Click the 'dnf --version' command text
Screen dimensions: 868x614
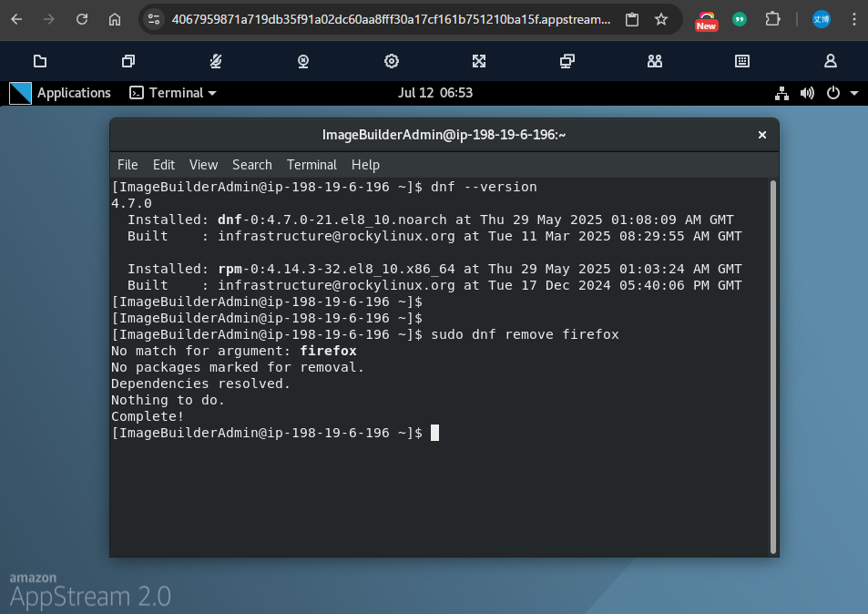pyautogui.click(x=484, y=187)
